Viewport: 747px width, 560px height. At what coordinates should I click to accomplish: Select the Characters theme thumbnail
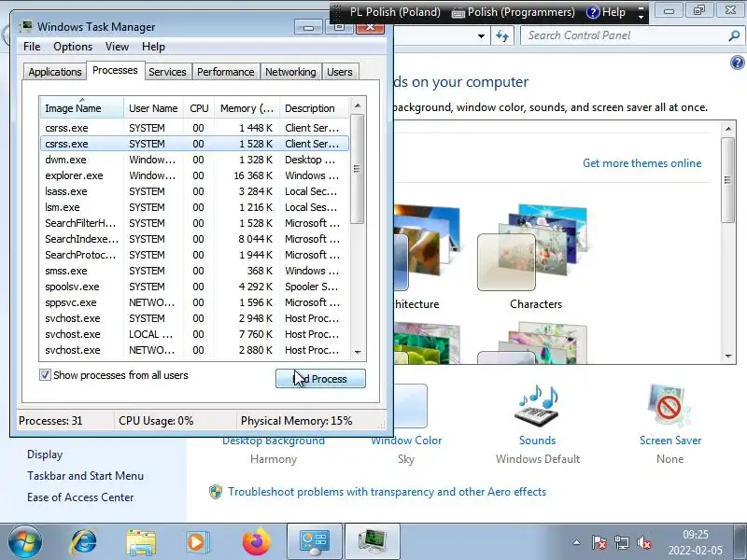(x=534, y=247)
